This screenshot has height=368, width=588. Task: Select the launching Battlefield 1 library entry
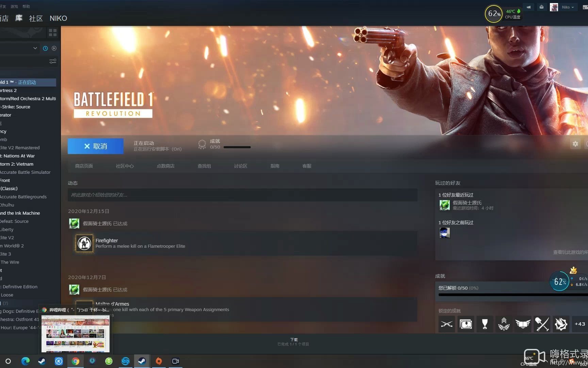tap(28, 82)
